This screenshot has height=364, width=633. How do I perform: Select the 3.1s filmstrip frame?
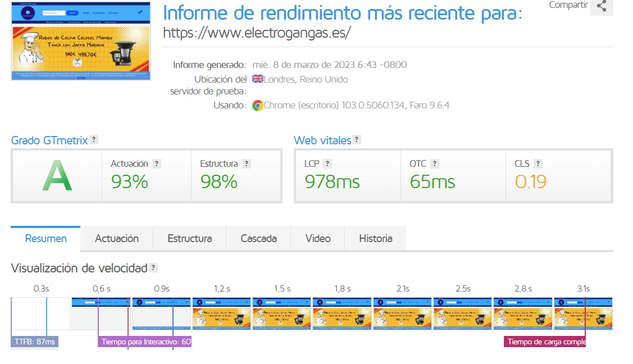(x=584, y=313)
